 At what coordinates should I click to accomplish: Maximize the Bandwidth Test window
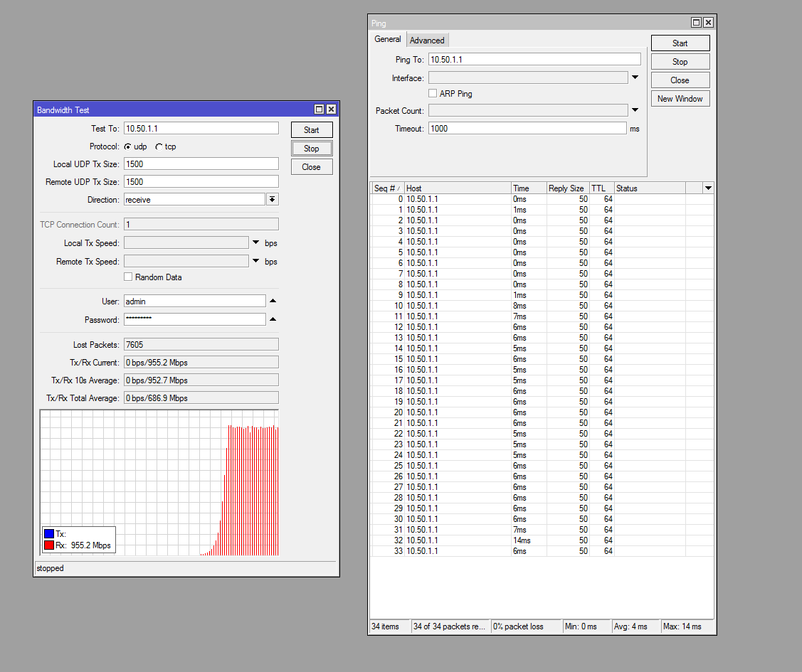click(x=320, y=110)
